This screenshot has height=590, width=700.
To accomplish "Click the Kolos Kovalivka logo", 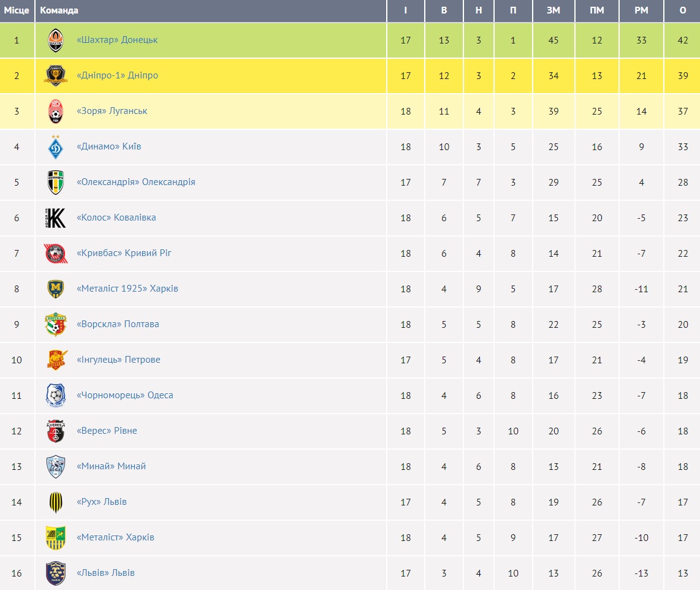I will (x=55, y=218).
